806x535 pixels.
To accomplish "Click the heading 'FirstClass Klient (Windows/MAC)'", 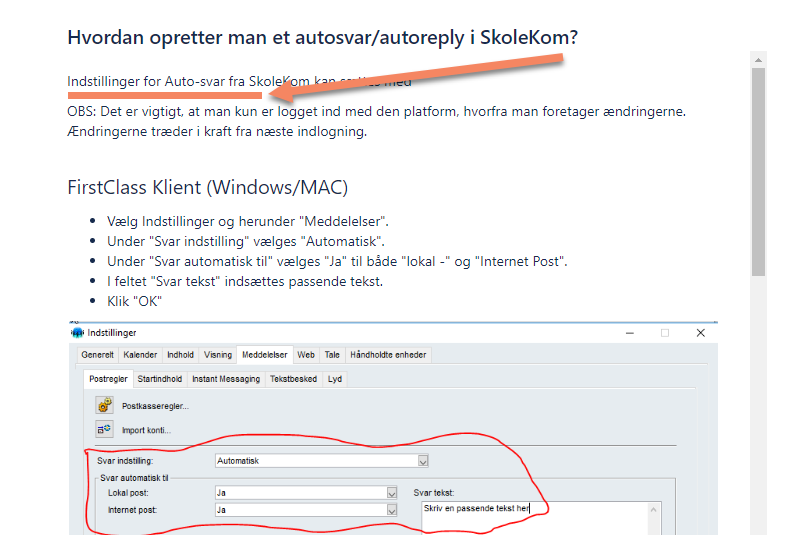I will (208, 187).
